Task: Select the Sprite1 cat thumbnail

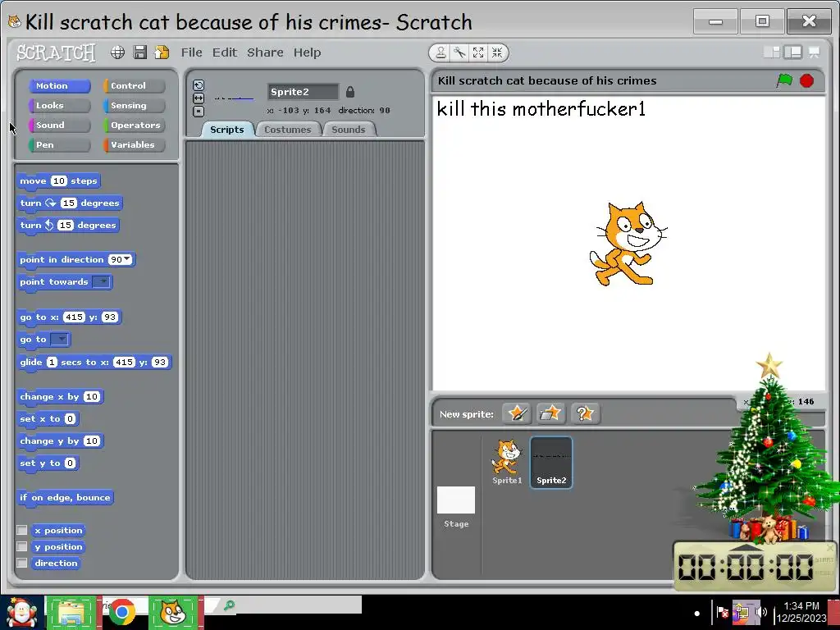Action: [506, 463]
